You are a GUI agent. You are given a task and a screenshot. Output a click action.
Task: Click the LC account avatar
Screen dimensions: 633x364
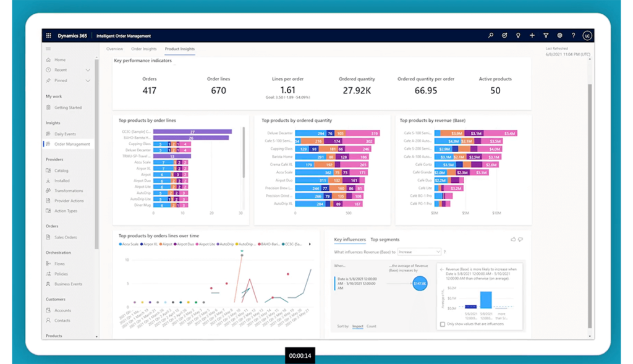tap(587, 35)
